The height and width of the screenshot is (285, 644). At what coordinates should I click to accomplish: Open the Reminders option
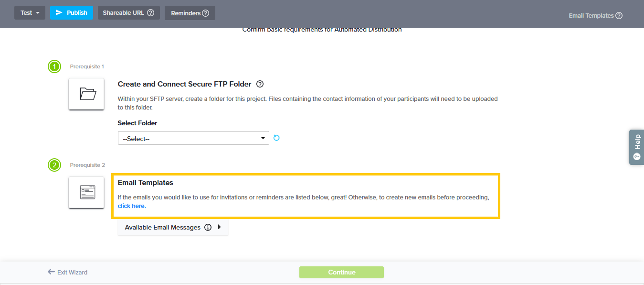pos(186,13)
